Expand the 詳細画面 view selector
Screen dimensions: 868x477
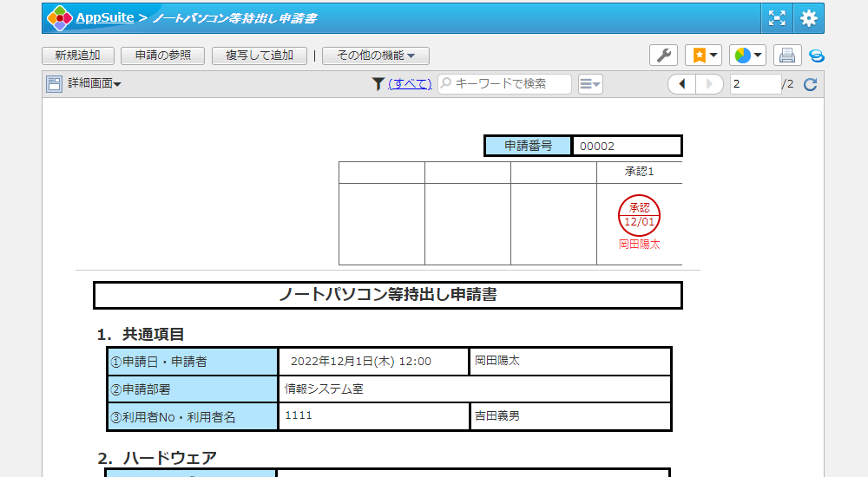click(84, 84)
